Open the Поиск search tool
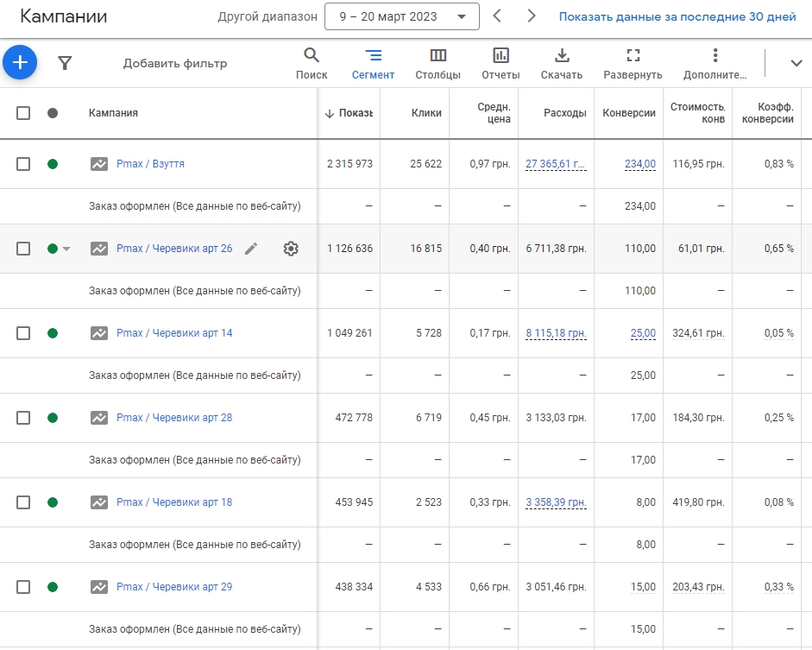The width and height of the screenshot is (812, 650). tap(312, 64)
